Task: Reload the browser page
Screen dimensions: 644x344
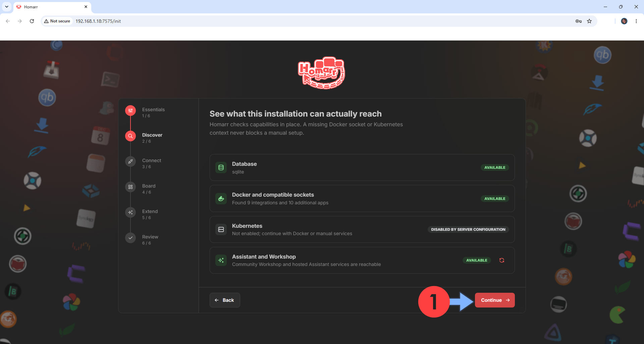Action: point(32,21)
